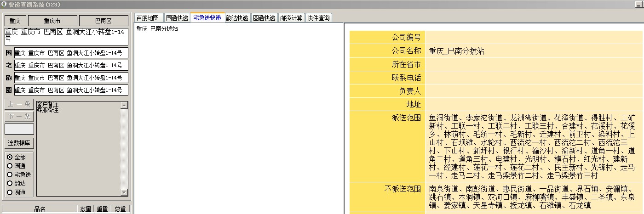Click the application icon in title bar
Viewport: 644px width, 214px height.
click(4, 4)
